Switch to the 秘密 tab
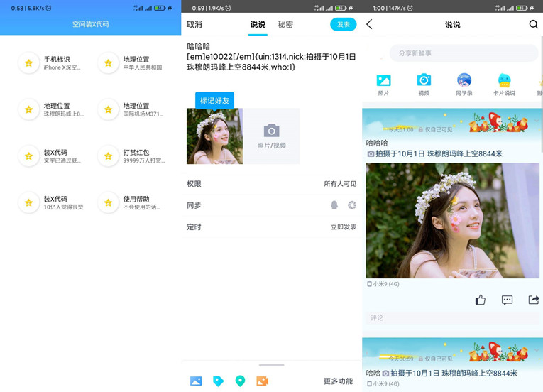 pyautogui.click(x=285, y=25)
